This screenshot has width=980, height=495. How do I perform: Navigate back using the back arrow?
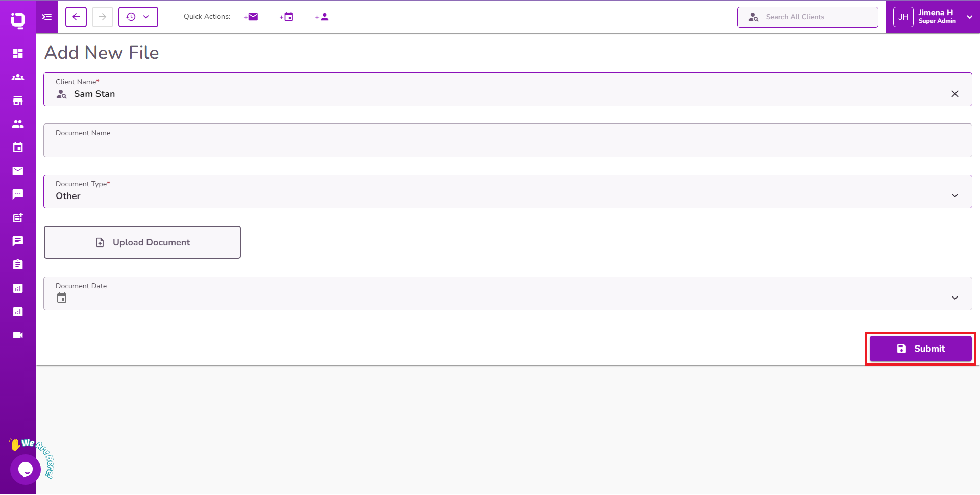pyautogui.click(x=76, y=16)
